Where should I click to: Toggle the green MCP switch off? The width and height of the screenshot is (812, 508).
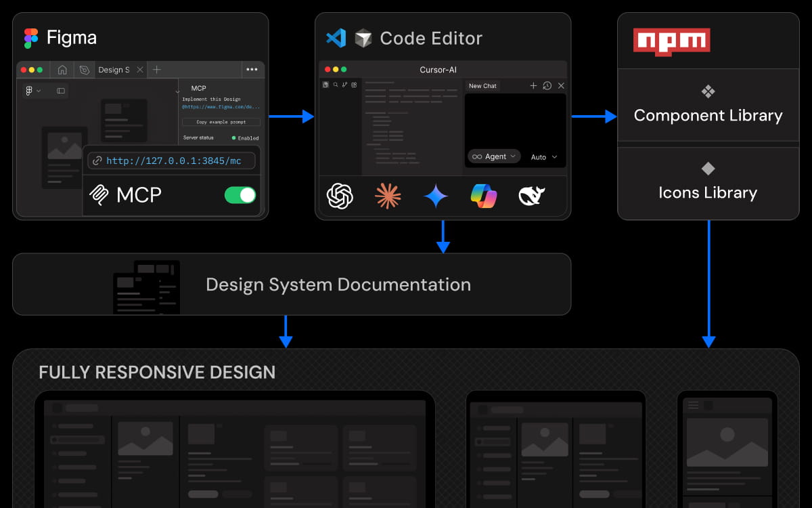pyautogui.click(x=241, y=195)
